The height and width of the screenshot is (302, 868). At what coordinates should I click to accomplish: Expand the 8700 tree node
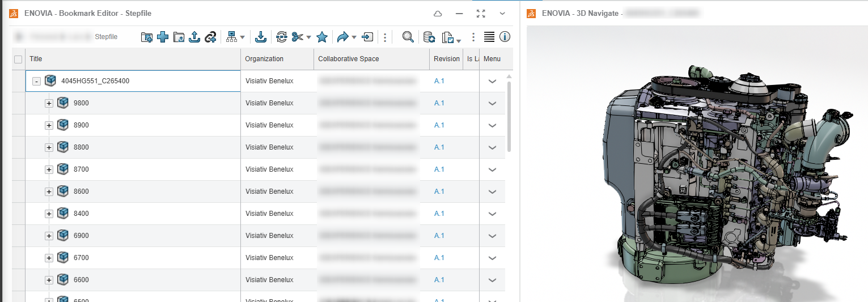coord(49,169)
